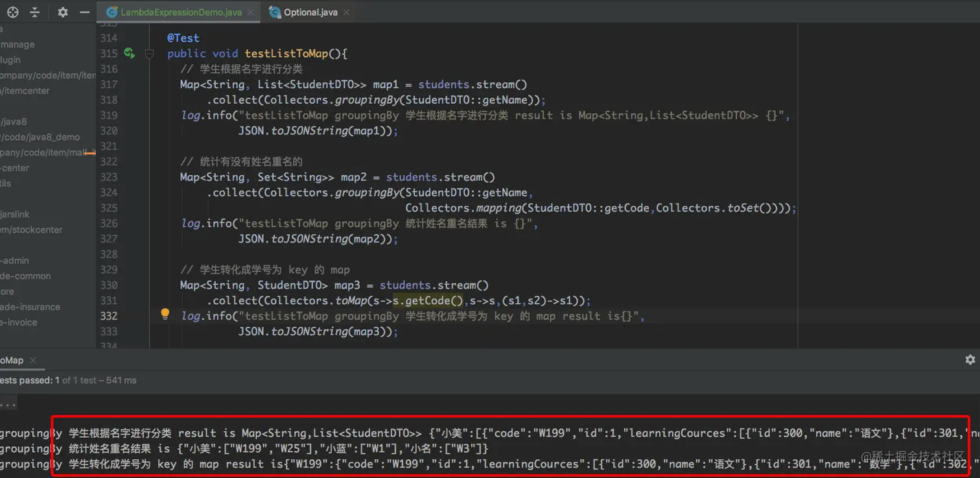This screenshot has height=478, width=980.
Task: Close the oMap run tab
Action: [x=32, y=360]
